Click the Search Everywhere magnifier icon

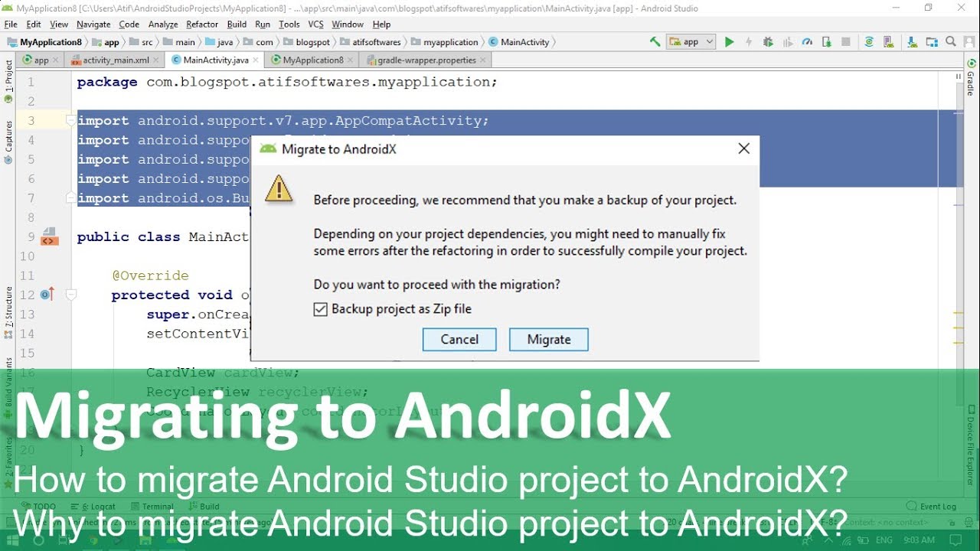[x=951, y=42]
